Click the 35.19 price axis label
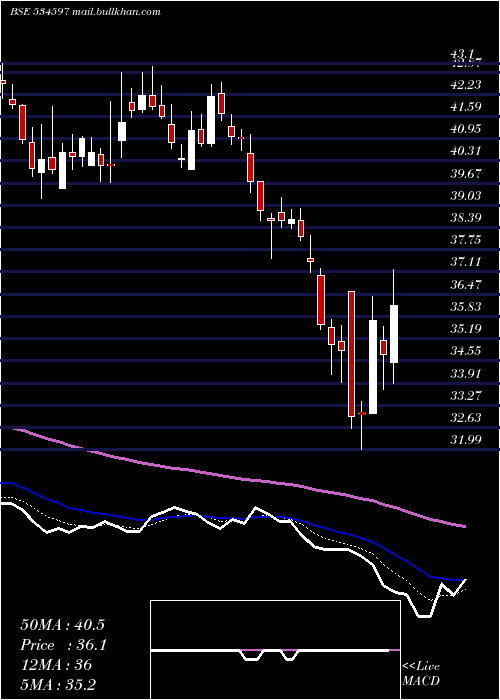Screen dimensions: 500x700 pyautogui.click(x=466, y=329)
